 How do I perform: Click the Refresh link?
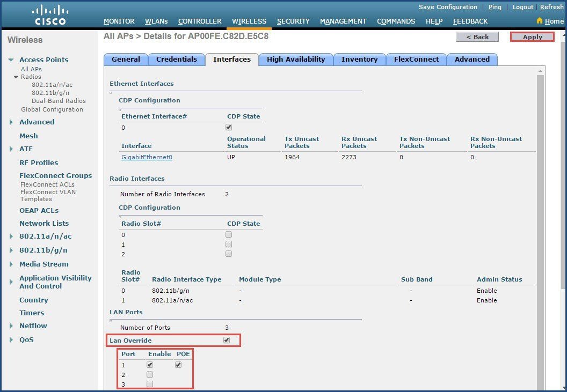(x=552, y=7)
